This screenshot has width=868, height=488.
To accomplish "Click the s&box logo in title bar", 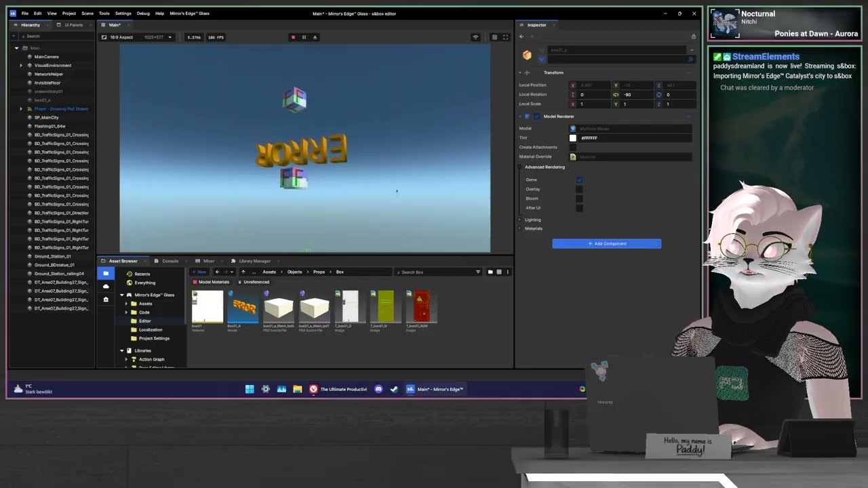I will tap(13, 14).
